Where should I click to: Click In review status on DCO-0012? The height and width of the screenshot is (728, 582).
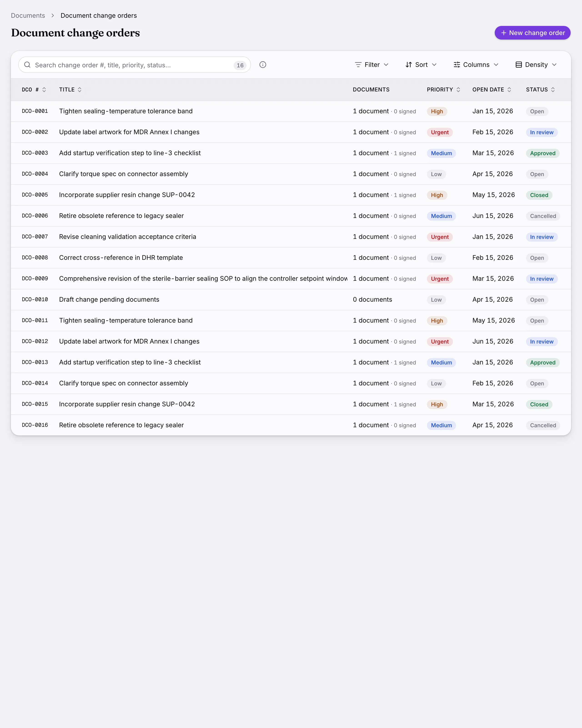point(542,341)
